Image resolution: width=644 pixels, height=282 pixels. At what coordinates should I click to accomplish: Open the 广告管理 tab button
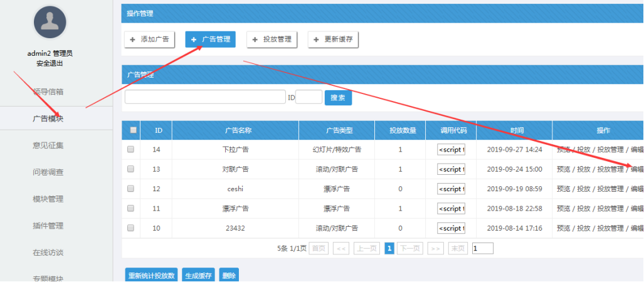(210, 39)
